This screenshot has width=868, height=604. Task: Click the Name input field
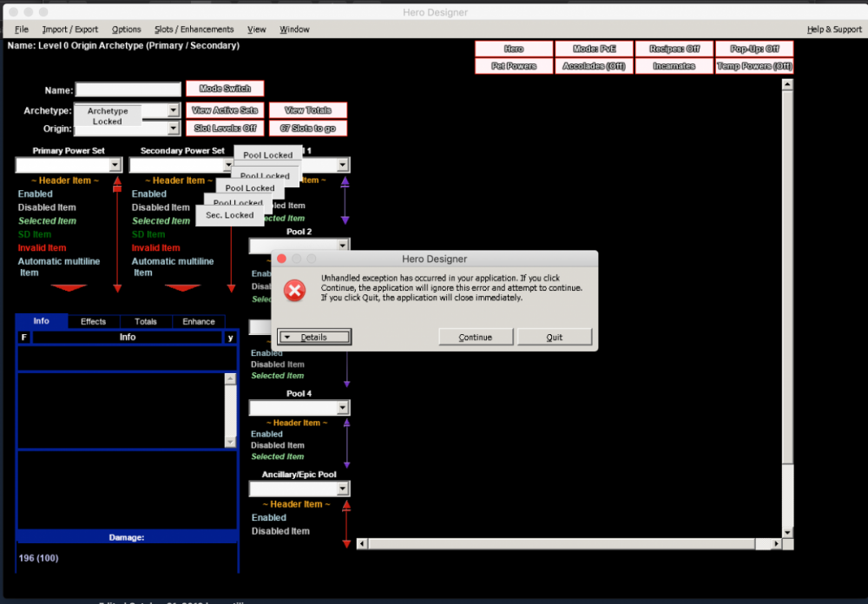click(x=128, y=89)
